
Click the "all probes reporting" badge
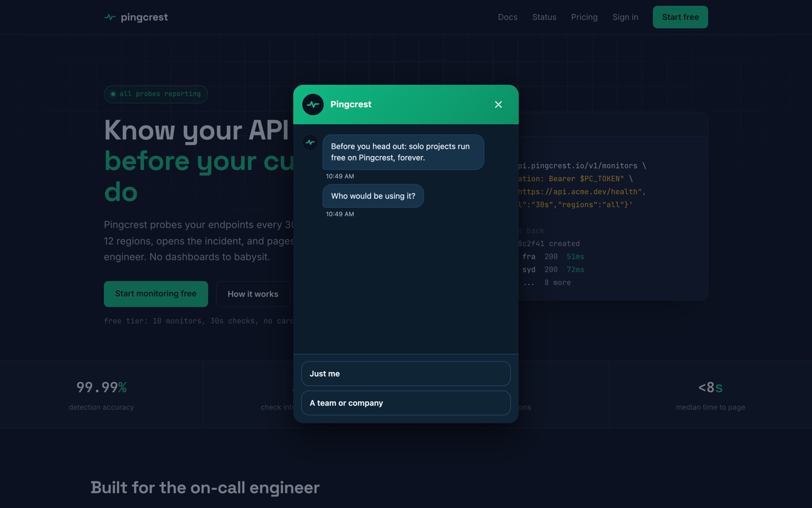156,94
